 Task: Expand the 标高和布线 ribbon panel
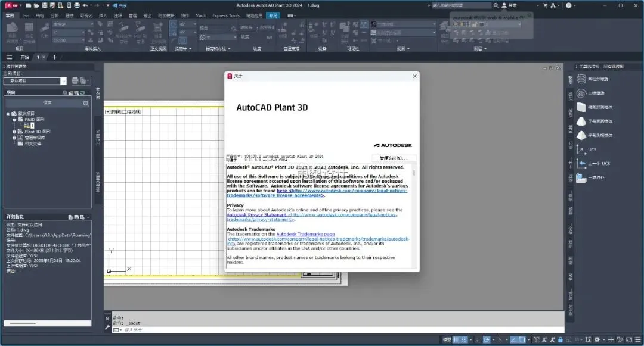coord(218,49)
